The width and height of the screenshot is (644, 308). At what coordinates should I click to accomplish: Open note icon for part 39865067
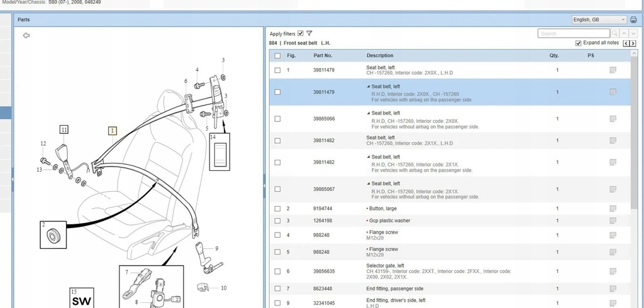tap(613, 189)
